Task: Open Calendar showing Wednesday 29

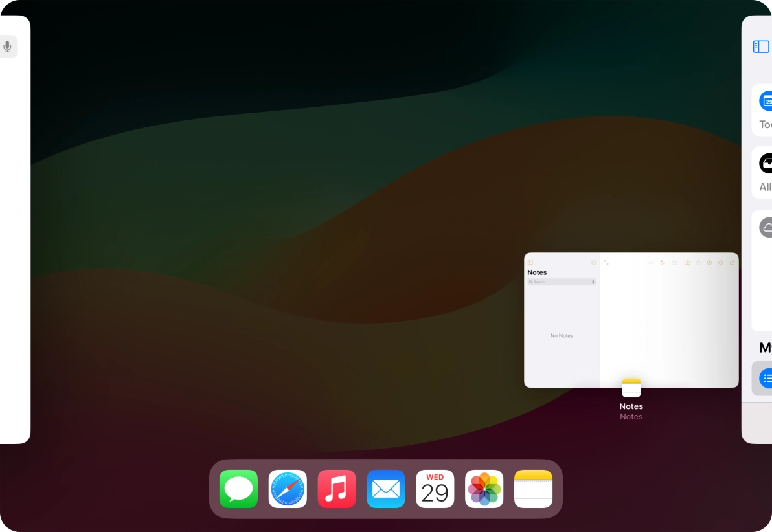Action: pyautogui.click(x=435, y=489)
